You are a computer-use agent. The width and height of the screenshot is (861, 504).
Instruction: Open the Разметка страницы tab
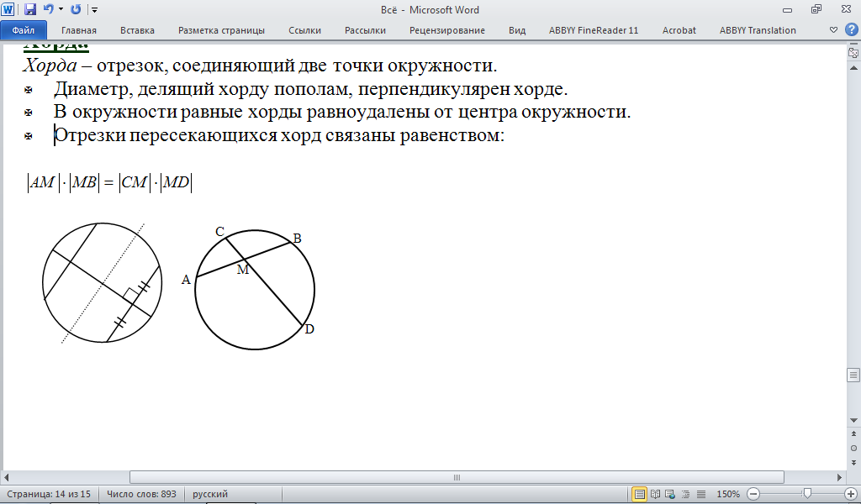coord(221,30)
